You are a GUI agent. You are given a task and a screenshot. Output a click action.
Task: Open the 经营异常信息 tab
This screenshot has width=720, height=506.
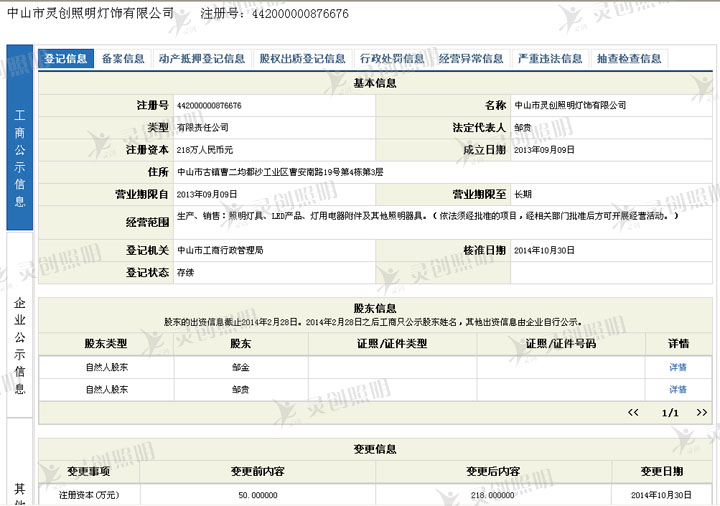pyautogui.click(x=471, y=59)
